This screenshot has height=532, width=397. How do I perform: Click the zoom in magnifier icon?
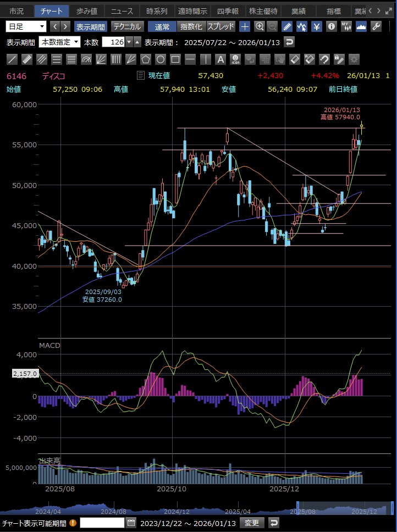pos(260,26)
